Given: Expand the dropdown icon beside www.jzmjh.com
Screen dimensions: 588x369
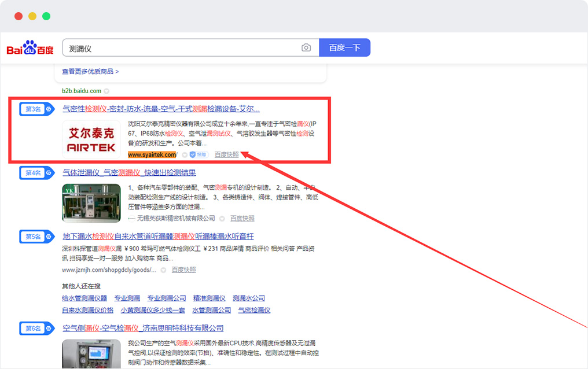Looking at the screenshot, I should tap(164, 270).
